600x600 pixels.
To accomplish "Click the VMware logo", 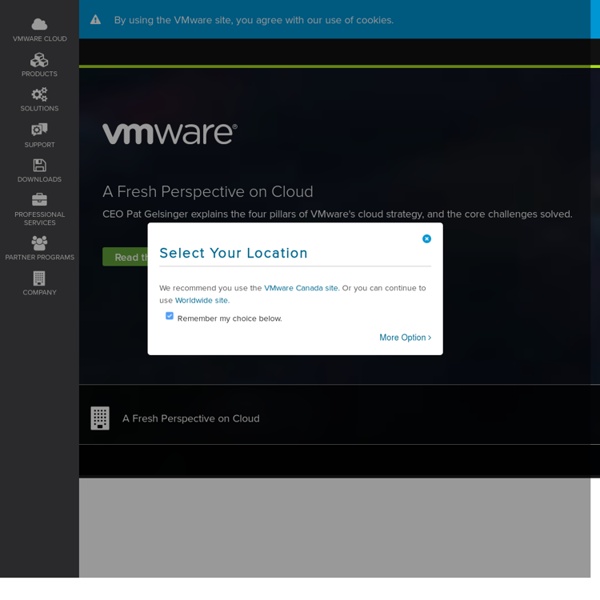I will [170, 133].
